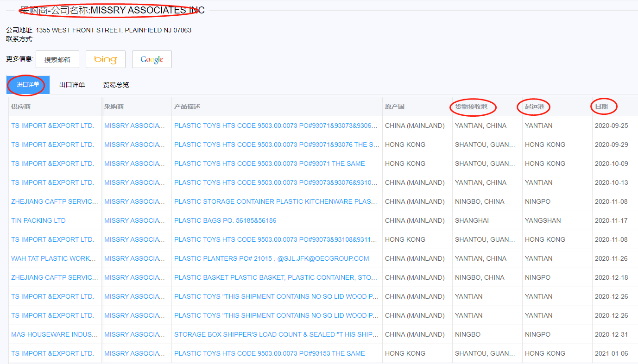
Task: Select the date cell 2020-09-25
Action: [612, 126]
